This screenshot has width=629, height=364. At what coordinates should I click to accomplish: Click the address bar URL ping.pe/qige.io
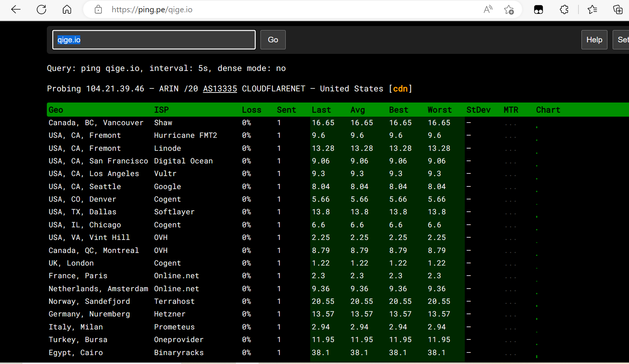[152, 10]
